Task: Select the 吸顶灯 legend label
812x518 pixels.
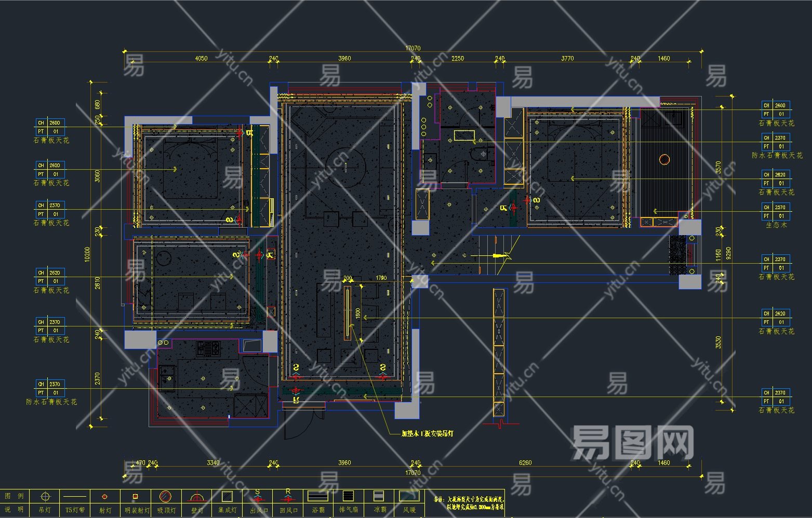Action: click(166, 510)
